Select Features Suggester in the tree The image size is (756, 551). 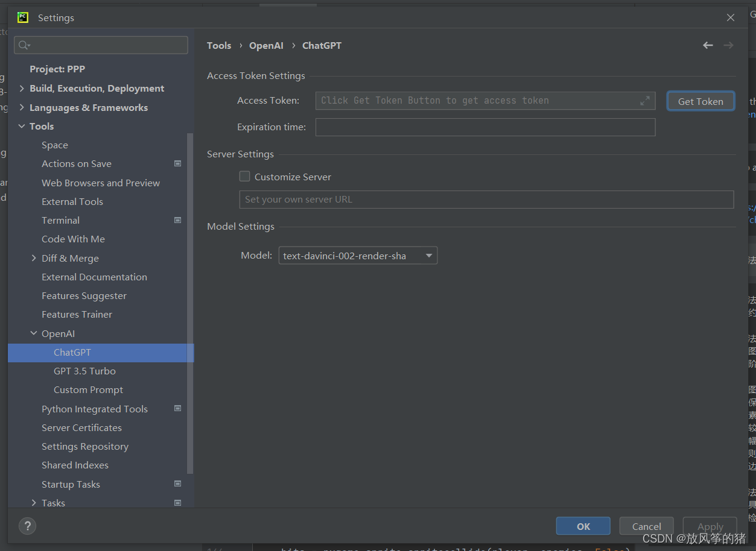[84, 295]
